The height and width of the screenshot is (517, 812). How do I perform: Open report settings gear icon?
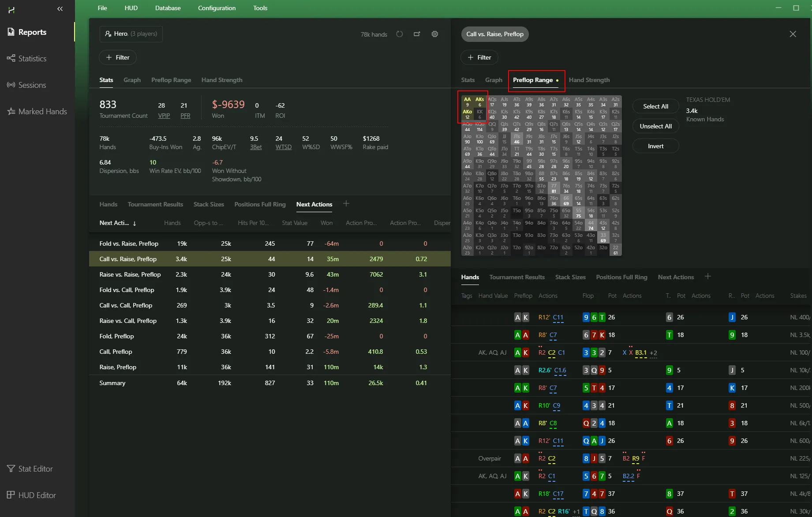[x=434, y=34]
